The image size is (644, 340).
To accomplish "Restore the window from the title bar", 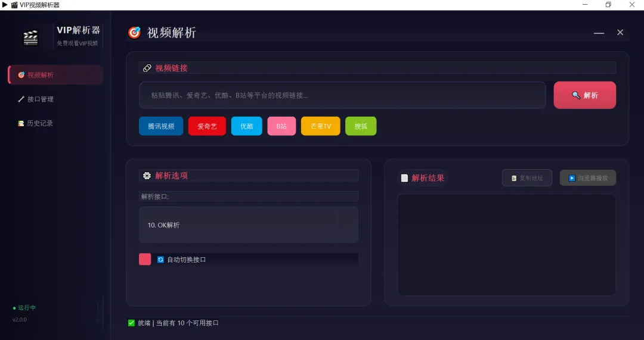I will (x=608, y=5).
